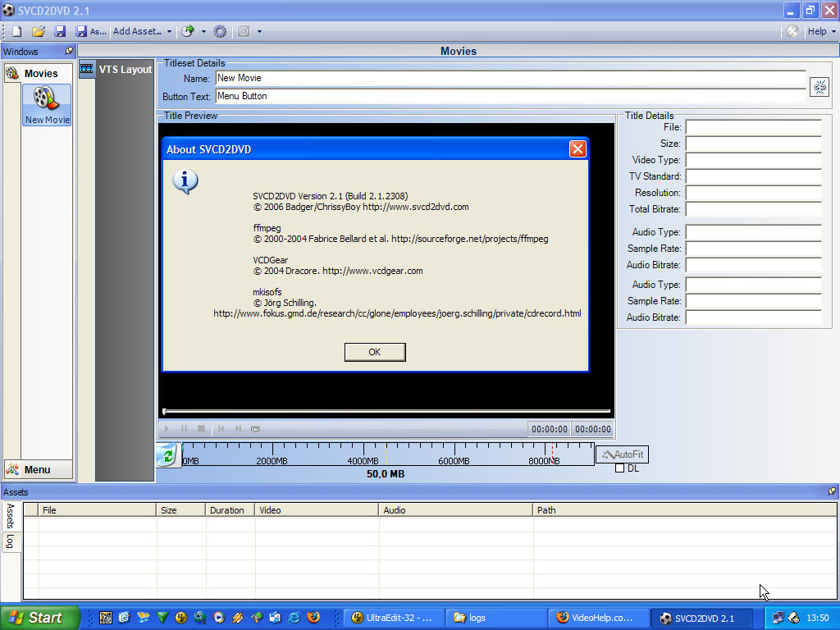Click the sourceforge ffmpeg URL text
840x630 pixels.
coord(470,239)
